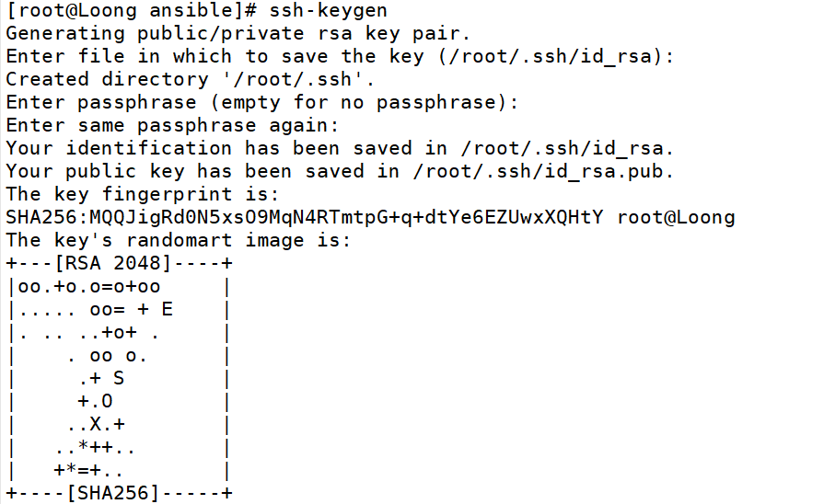Click the 'Generating public/private rsa key pair' line
This screenshot has height=504, width=835.
pos(238,34)
